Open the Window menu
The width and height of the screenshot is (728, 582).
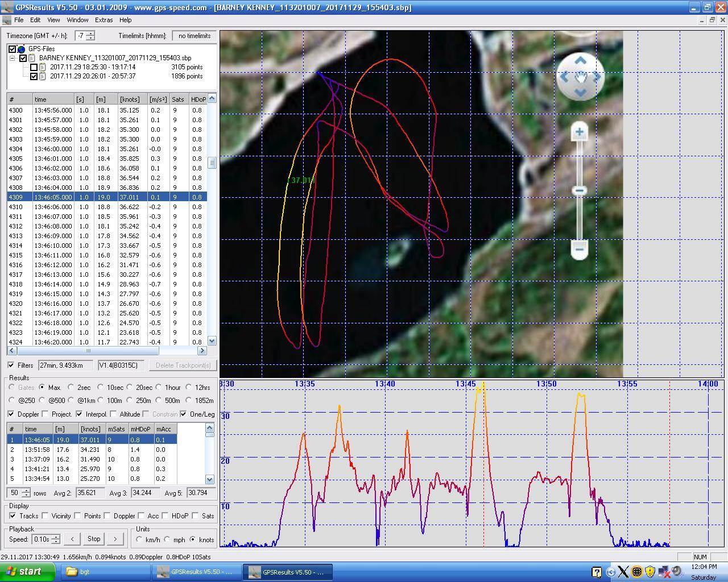[x=77, y=20]
